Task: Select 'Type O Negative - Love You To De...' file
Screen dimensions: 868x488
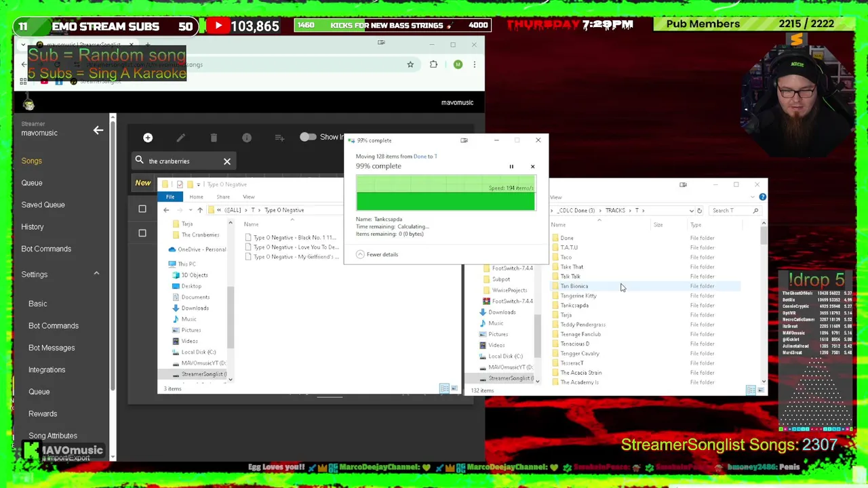Action: (291, 247)
